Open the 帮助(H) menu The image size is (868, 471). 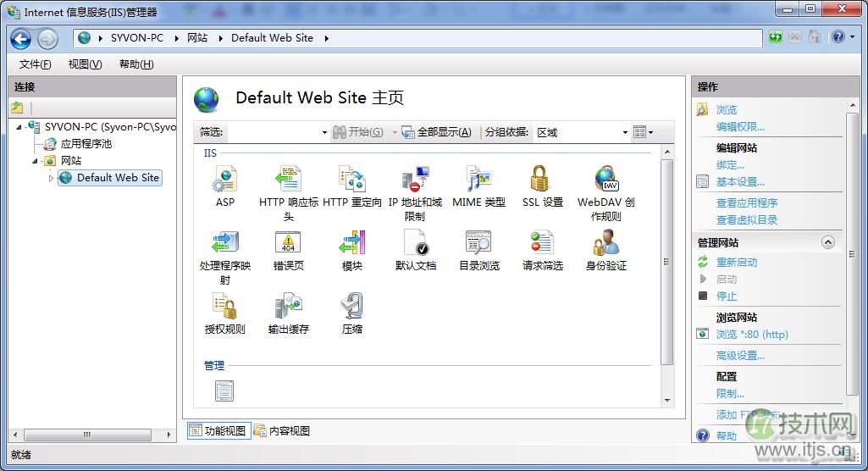point(136,64)
